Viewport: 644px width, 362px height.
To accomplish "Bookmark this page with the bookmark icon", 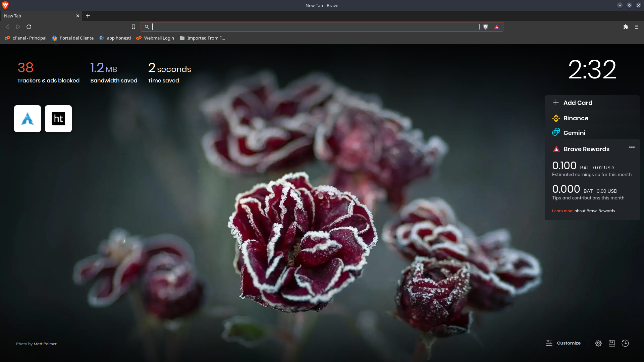I will click(x=133, y=27).
